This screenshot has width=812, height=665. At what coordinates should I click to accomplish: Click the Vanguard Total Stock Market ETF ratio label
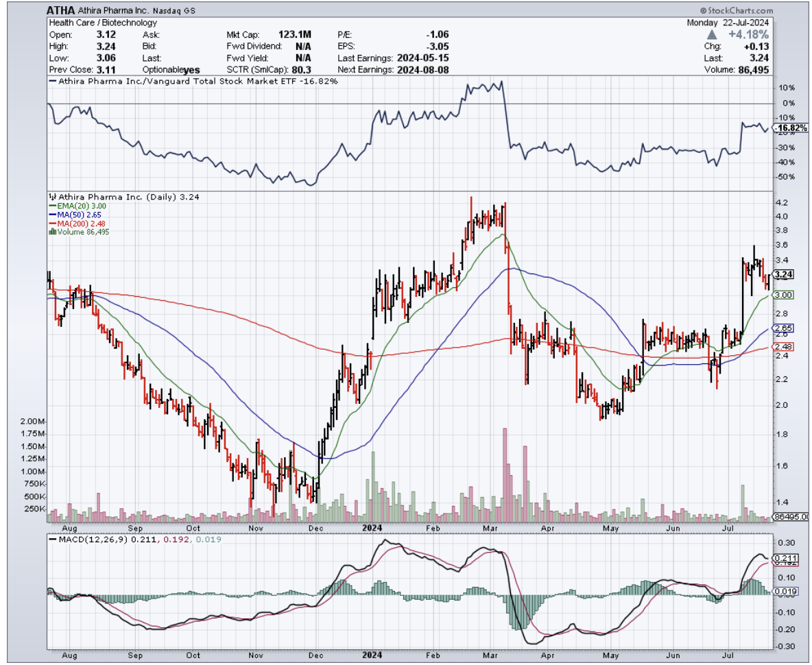pos(194,82)
